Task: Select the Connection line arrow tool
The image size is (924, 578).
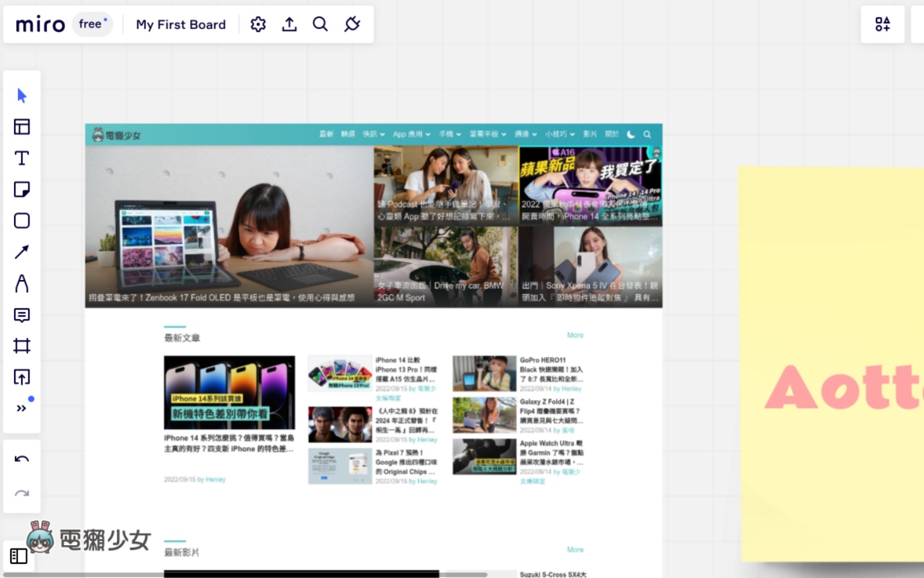Action: click(22, 252)
